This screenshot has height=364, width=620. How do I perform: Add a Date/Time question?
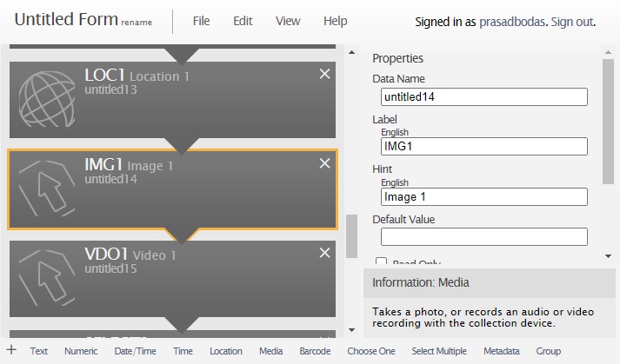[136, 351]
